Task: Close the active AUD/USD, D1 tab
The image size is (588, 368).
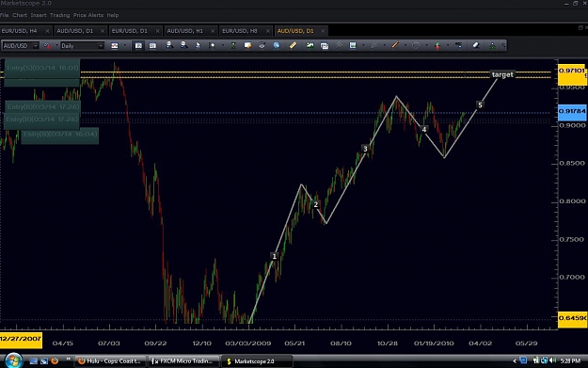Action: click(323, 31)
